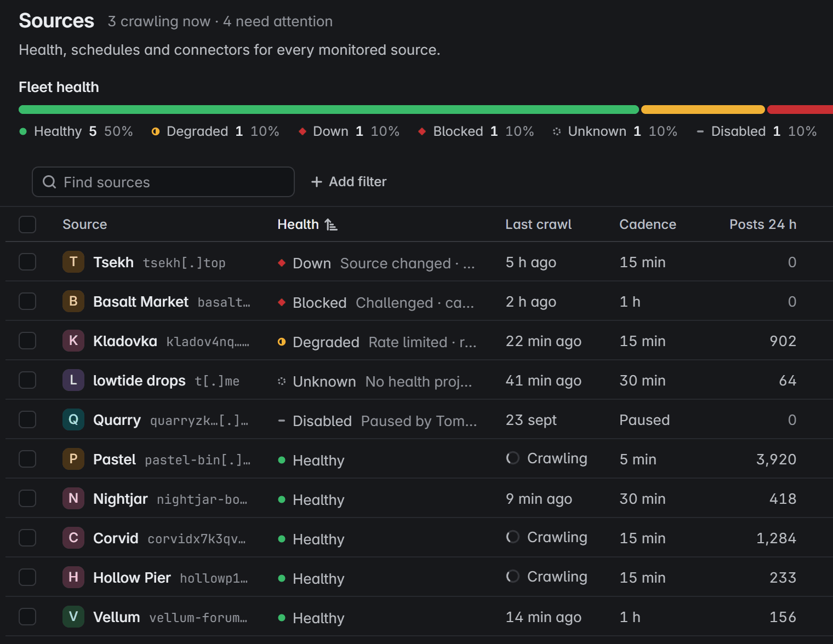
Task: Filter fleet by Degraded legend item
Action: [215, 131]
